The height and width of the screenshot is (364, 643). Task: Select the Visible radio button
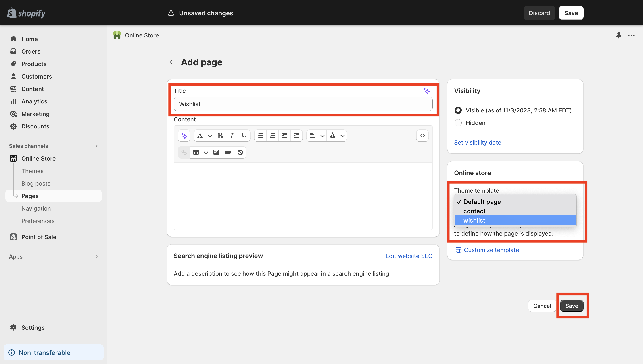coord(458,110)
